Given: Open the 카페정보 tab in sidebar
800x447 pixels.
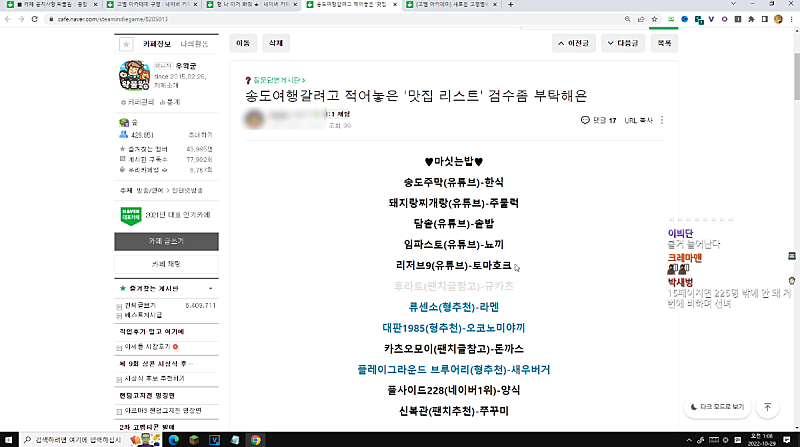Looking at the screenshot, I should [x=157, y=44].
